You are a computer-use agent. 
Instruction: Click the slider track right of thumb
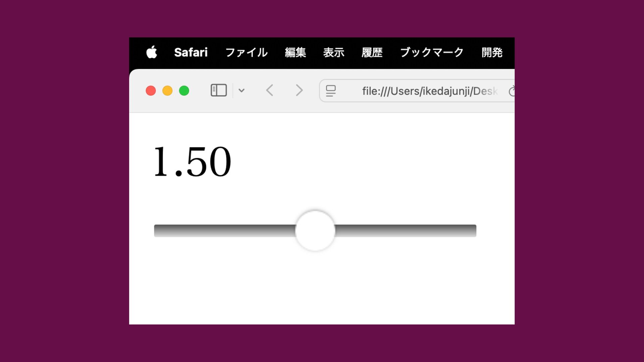tap(406, 231)
